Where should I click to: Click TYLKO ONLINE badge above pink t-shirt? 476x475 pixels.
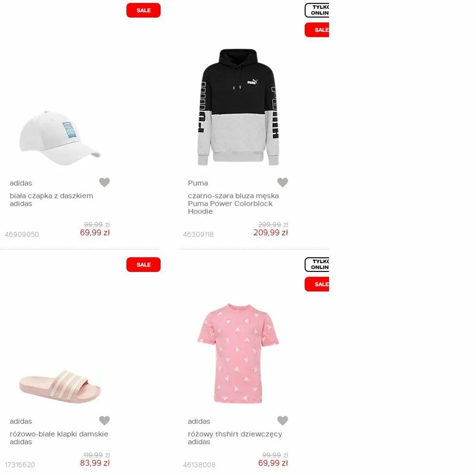[317, 265]
